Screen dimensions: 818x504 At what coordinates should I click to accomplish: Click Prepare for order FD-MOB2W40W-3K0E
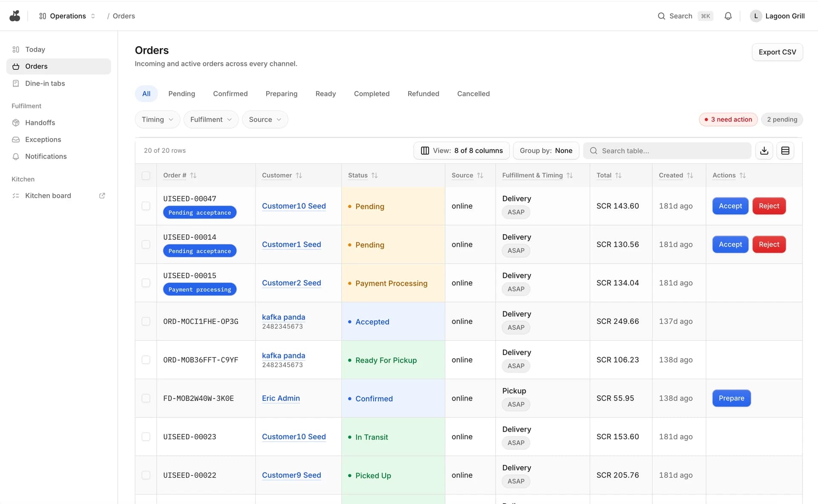[x=732, y=398]
